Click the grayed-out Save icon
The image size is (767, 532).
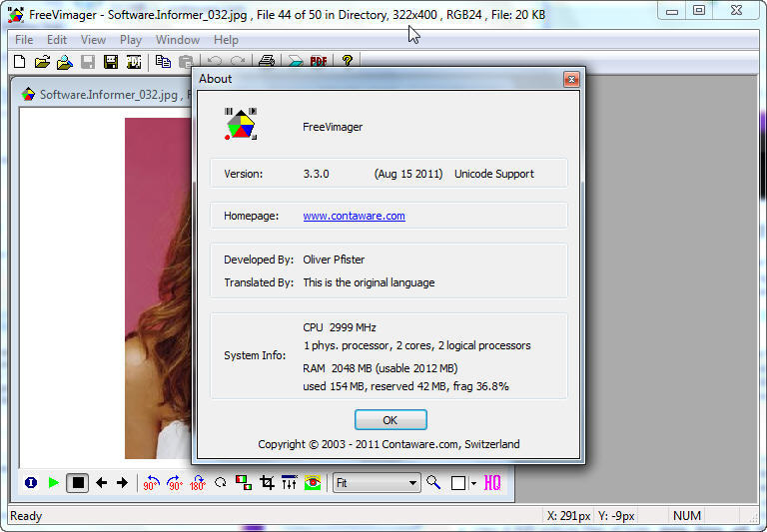point(88,62)
